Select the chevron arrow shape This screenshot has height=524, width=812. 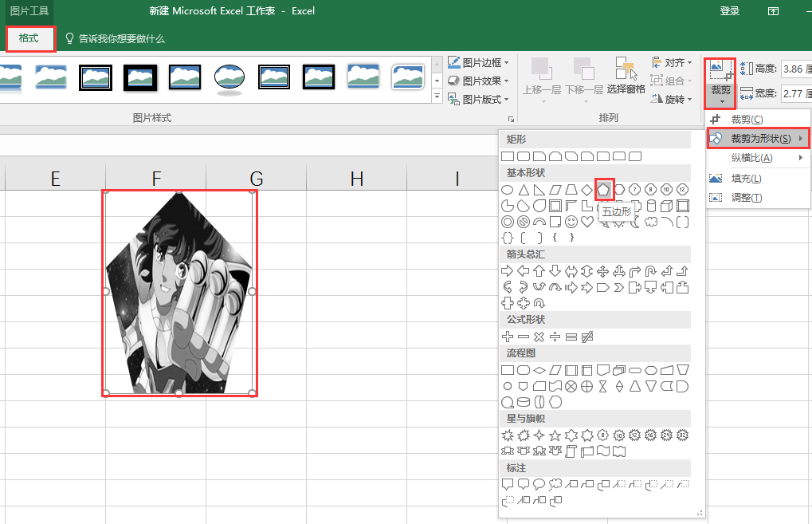click(x=619, y=287)
